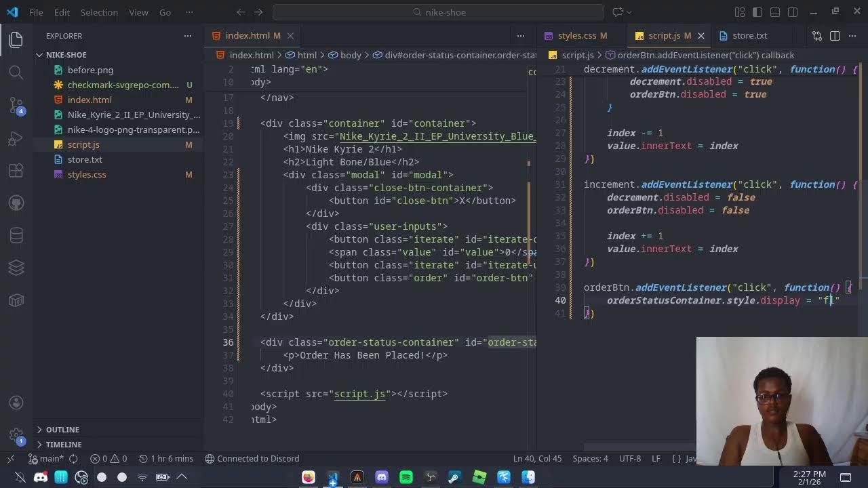Switch to the styles.css tab

577,35
